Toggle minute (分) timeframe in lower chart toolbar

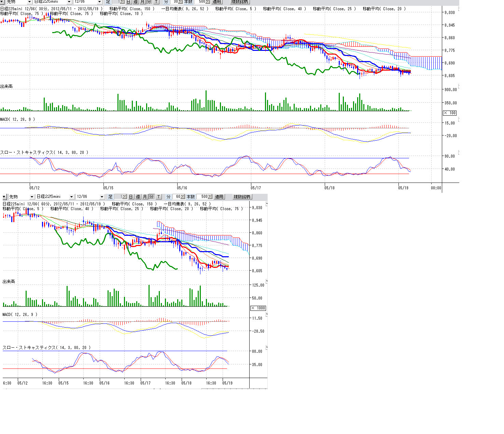[x=152, y=197]
